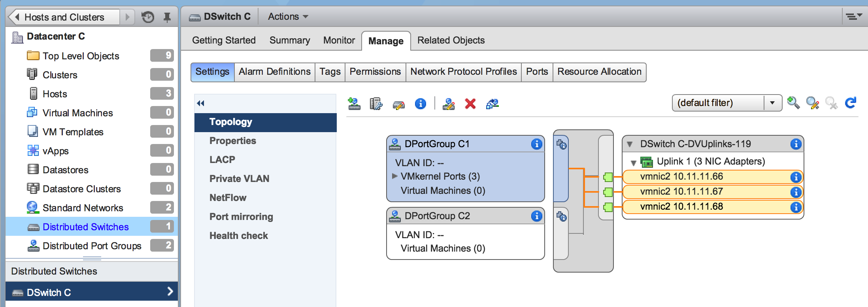This screenshot has height=307, width=868.
Task: Select the vmnic2 10.11.11.67 adapter
Action: pos(681,192)
